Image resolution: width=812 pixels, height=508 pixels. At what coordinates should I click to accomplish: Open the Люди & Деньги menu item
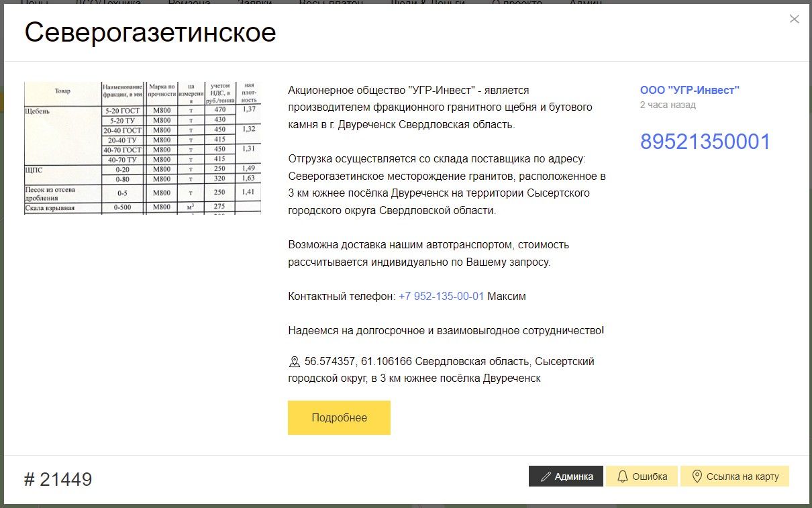tap(427, 3)
